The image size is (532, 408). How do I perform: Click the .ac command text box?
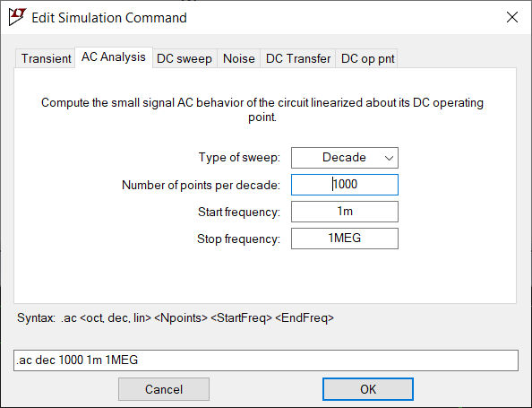266,360
